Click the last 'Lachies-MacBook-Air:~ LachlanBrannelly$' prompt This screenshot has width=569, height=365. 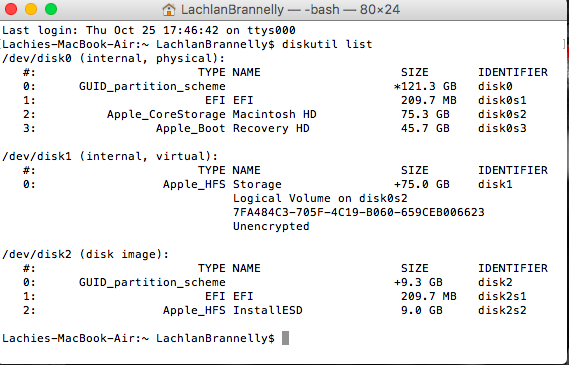tap(138, 339)
